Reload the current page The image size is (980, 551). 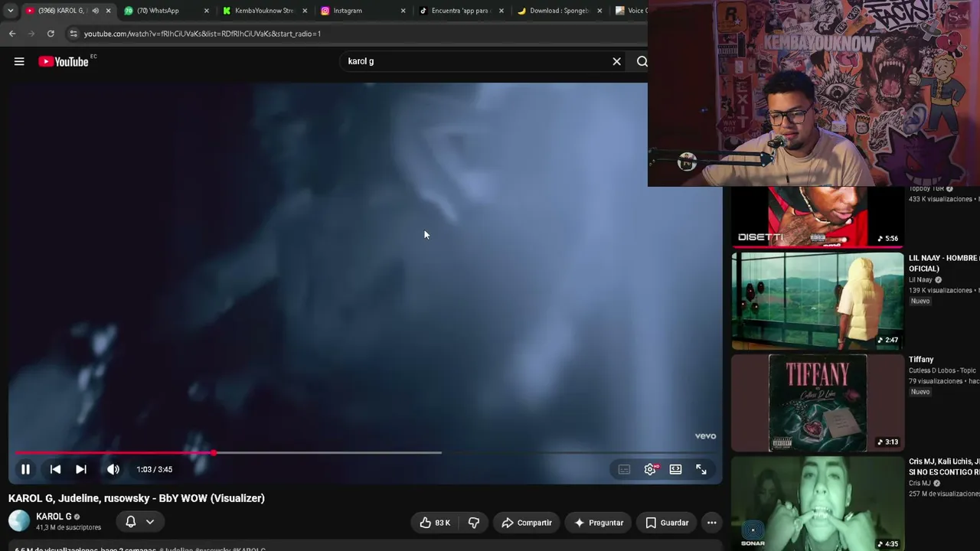(51, 34)
